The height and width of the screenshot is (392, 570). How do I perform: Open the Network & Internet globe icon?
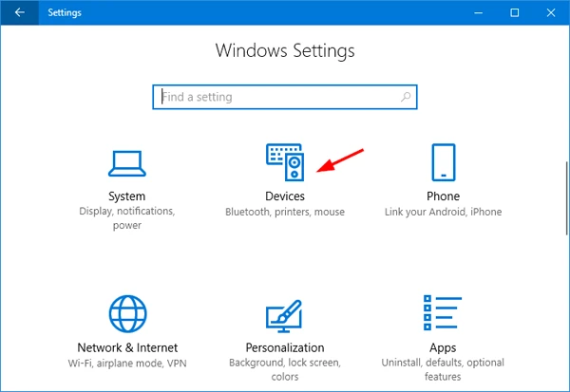click(126, 314)
